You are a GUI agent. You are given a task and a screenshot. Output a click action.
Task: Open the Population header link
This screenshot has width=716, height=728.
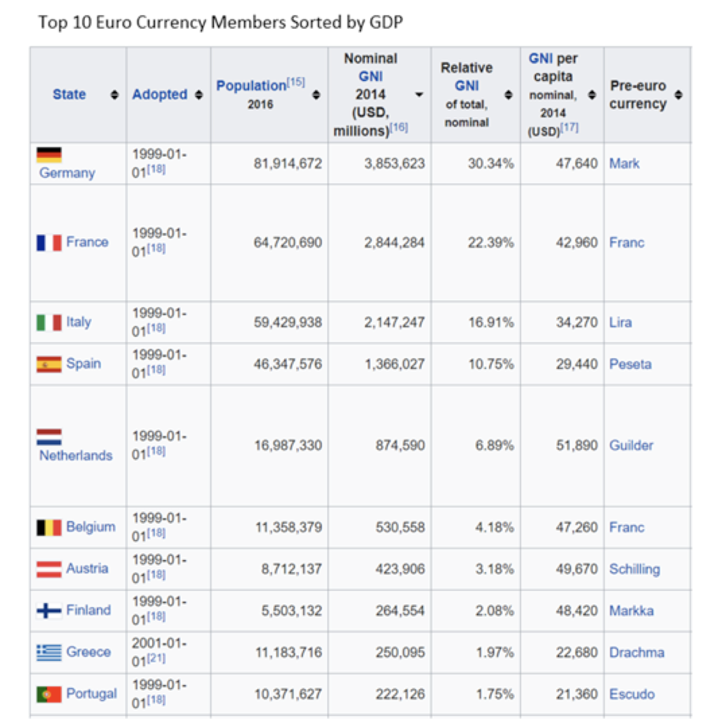point(251,86)
